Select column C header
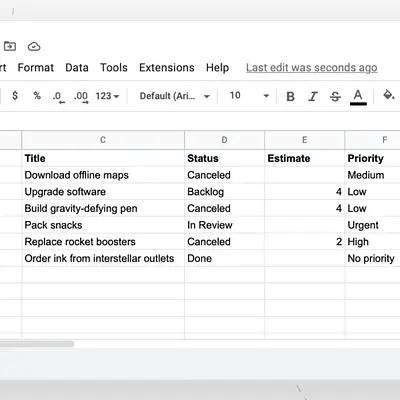The image size is (400, 400). click(x=103, y=140)
